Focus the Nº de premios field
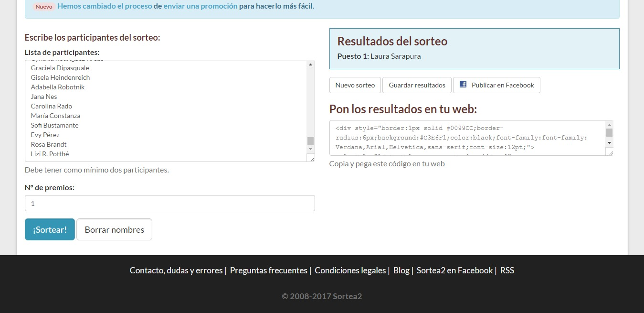This screenshot has height=313, width=644. pos(170,203)
